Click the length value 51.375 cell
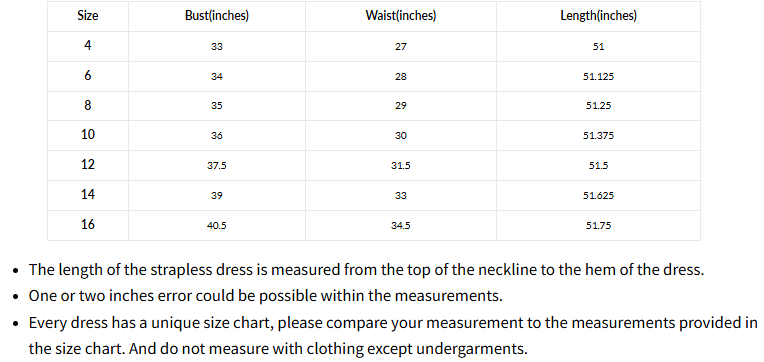Screen dimensions: 764x362 598,136
